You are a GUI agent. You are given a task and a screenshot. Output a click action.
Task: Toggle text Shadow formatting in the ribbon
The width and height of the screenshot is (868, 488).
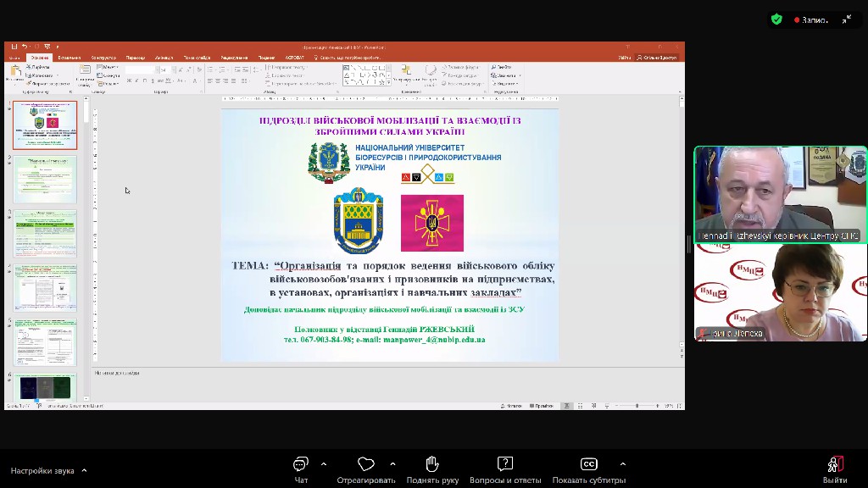point(153,80)
